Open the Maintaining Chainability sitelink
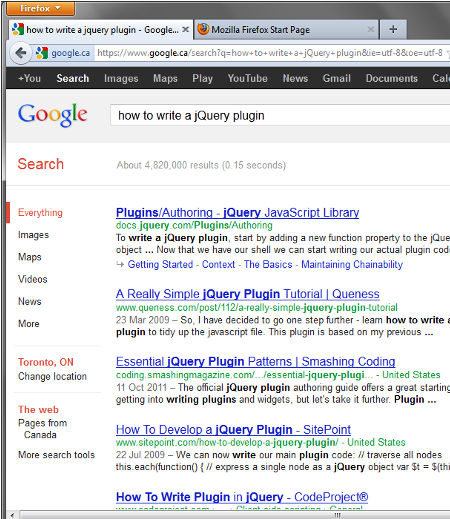The image size is (450, 519). tap(352, 264)
